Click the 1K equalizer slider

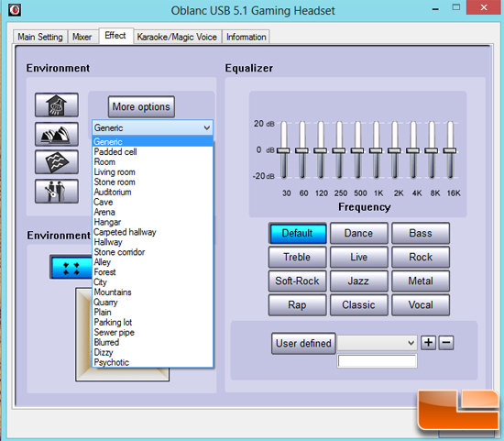coord(376,150)
